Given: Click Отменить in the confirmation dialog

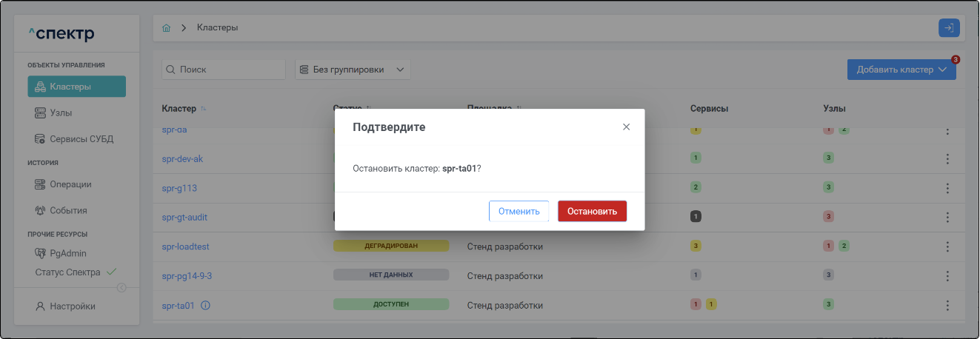Looking at the screenshot, I should click(x=519, y=211).
